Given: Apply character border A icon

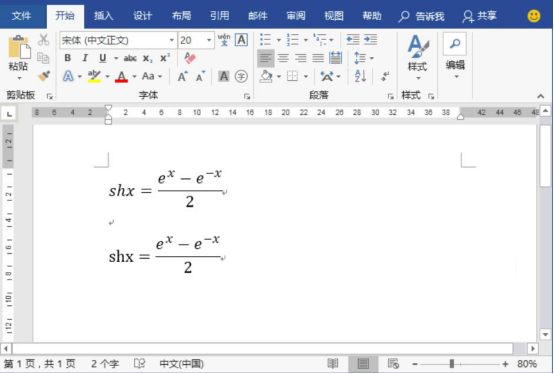Looking at the screenshot, I should 241,40.
